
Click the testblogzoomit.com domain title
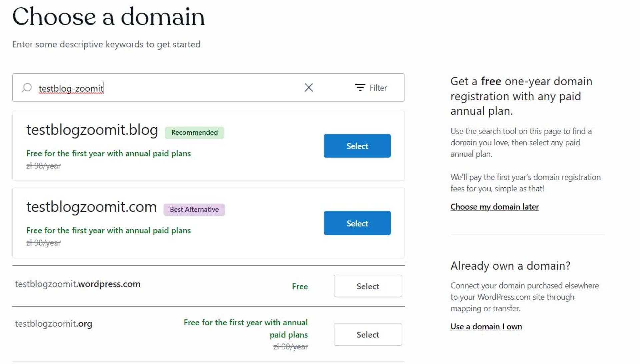pyautogui.click(x=91, y=207)
